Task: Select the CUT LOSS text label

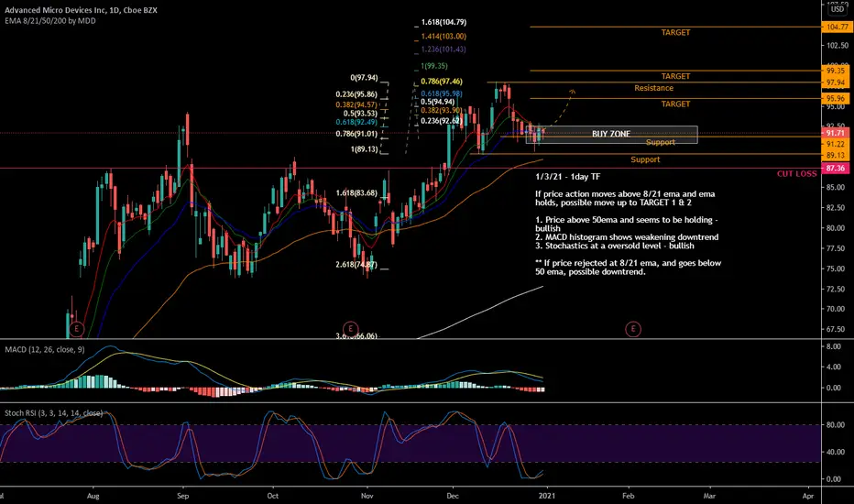Action: 797,173
